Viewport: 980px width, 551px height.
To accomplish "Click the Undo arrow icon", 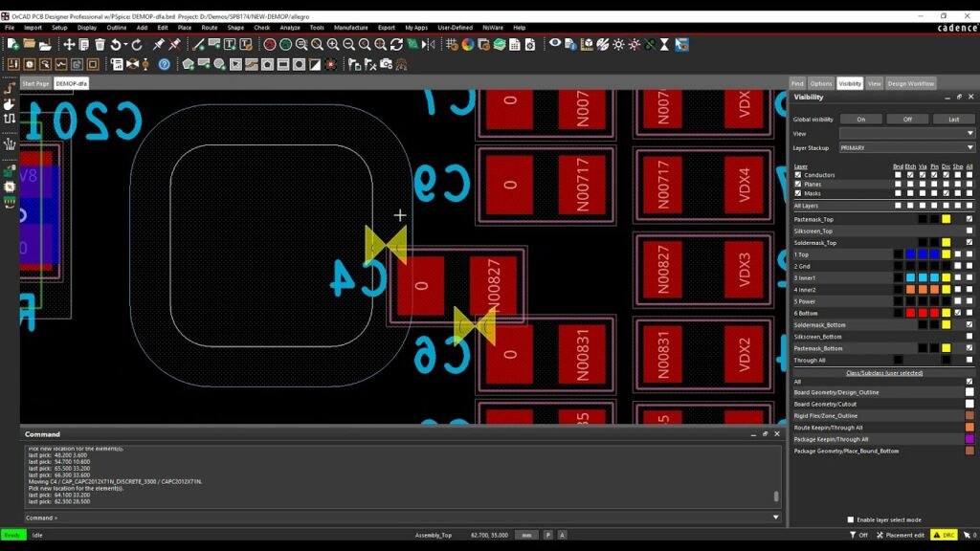I will click(x=116, y=44).
